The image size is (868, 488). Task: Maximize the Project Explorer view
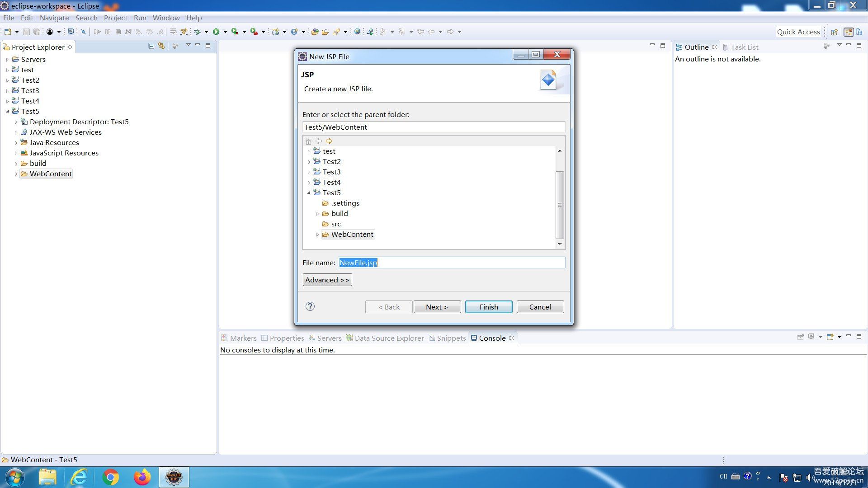[x=208, y=46]
